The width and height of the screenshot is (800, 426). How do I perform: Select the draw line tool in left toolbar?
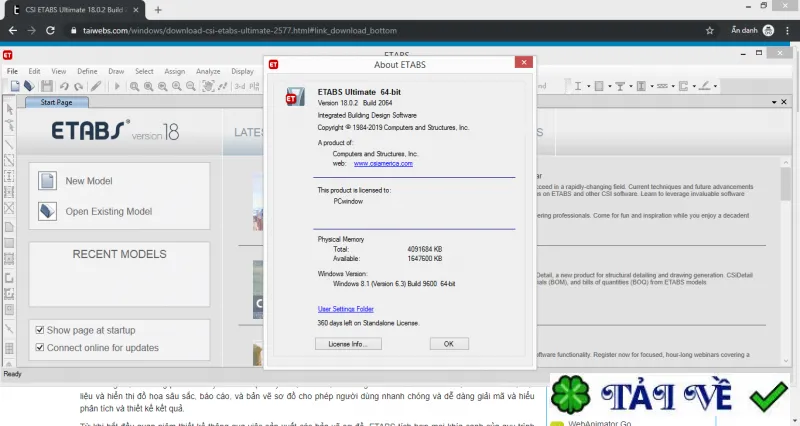point(9,144)
